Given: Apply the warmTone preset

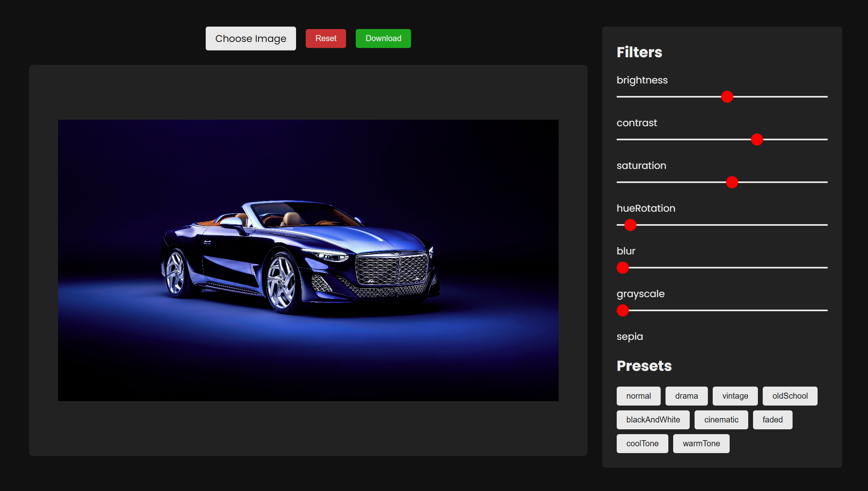Looking at the screenshot, I should pyautogui.click(x=701, y=443).
